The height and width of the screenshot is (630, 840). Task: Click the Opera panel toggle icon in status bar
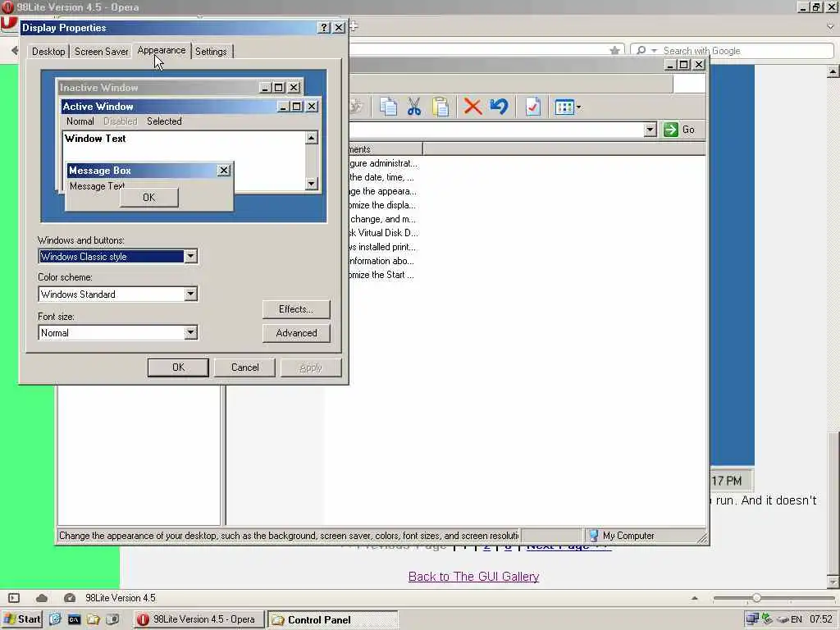pos(14,598)
